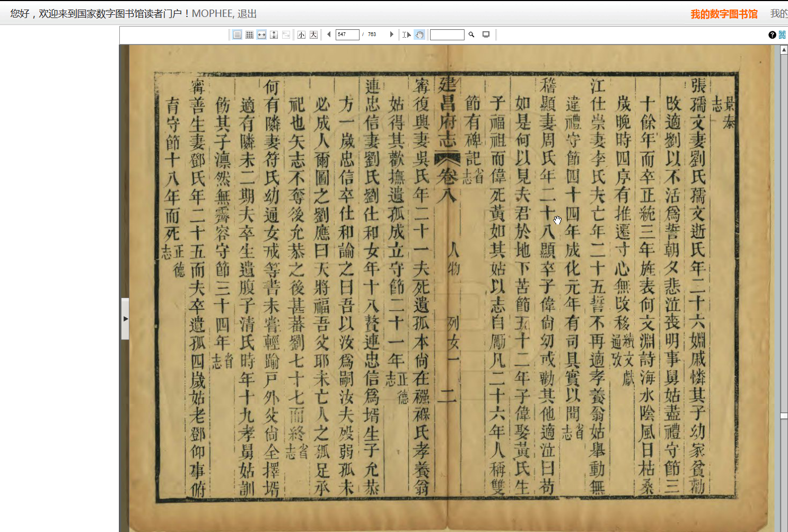The width and height of the screenshot is (788, 532).
Task: Go to the next page arrow
Action: 391,34
